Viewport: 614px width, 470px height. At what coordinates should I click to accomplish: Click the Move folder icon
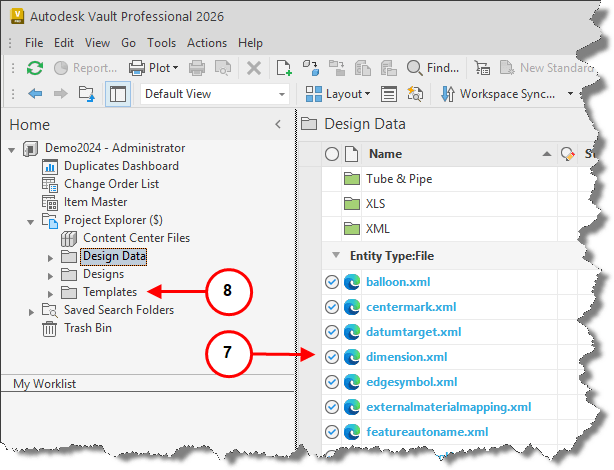[337, 68]
